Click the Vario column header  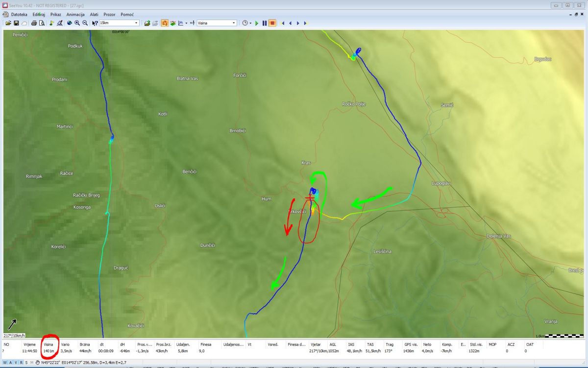(65, 344)
